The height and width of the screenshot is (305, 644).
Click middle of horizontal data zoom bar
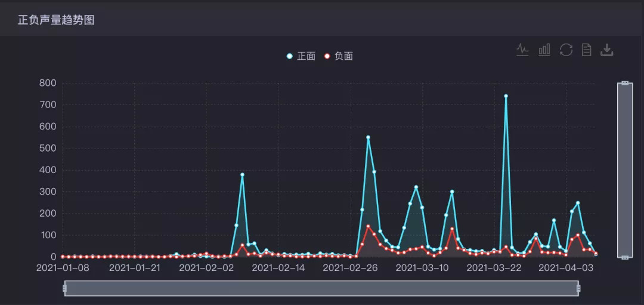[x=321, y=288]
